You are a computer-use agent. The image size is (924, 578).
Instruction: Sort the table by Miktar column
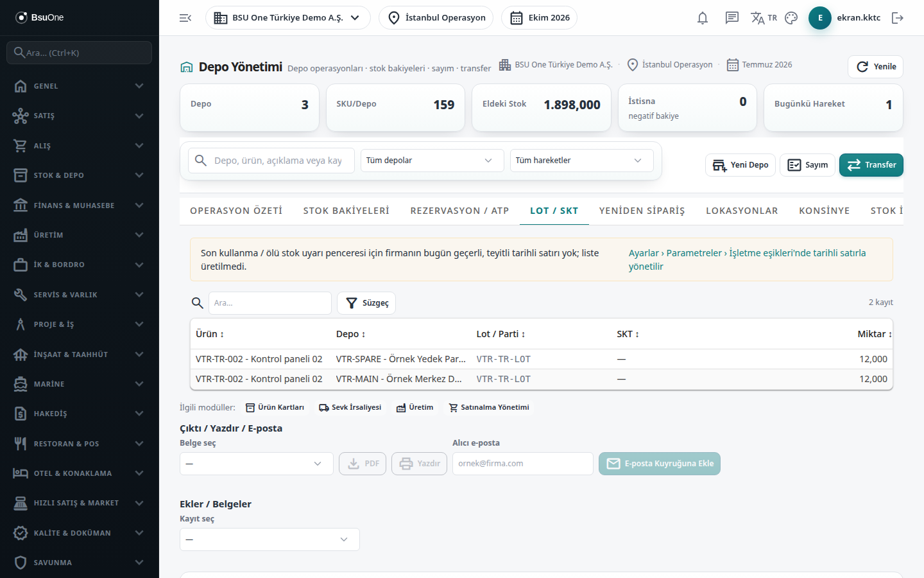pos(875,334)
